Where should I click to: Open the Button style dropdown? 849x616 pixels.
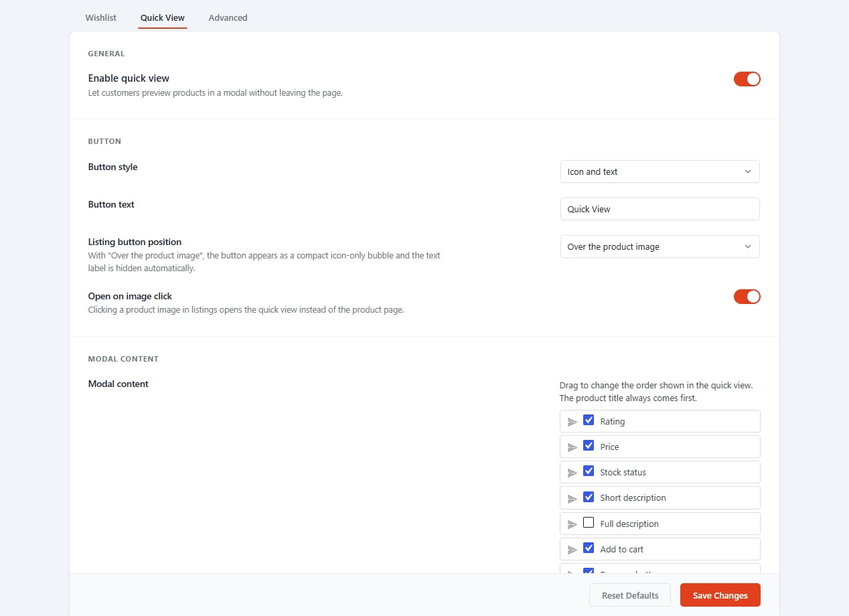pyautogui.click(x=660, y=171)
